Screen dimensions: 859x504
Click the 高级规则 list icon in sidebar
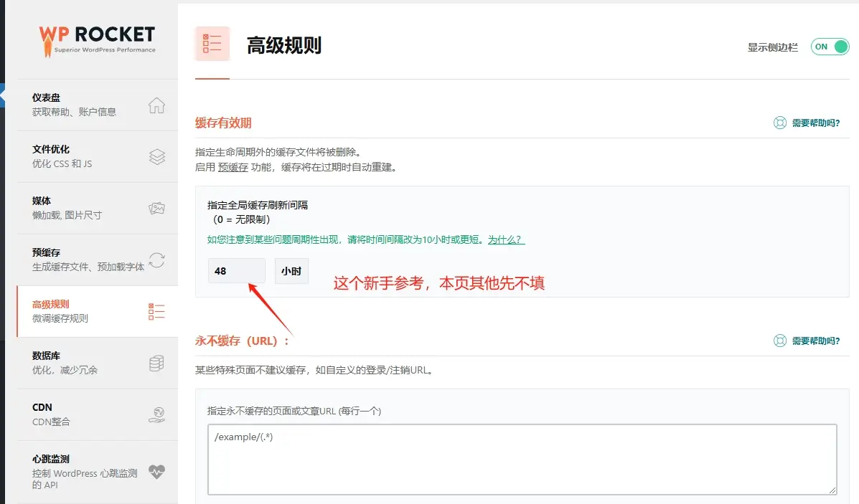pos(156,311)
